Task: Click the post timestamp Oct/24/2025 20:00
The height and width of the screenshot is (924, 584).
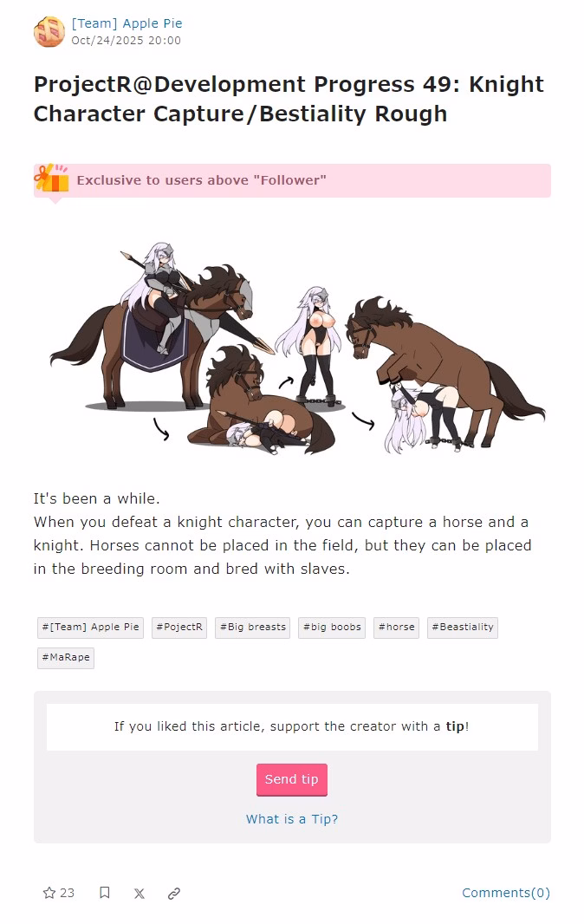Action: coord(127,41)
